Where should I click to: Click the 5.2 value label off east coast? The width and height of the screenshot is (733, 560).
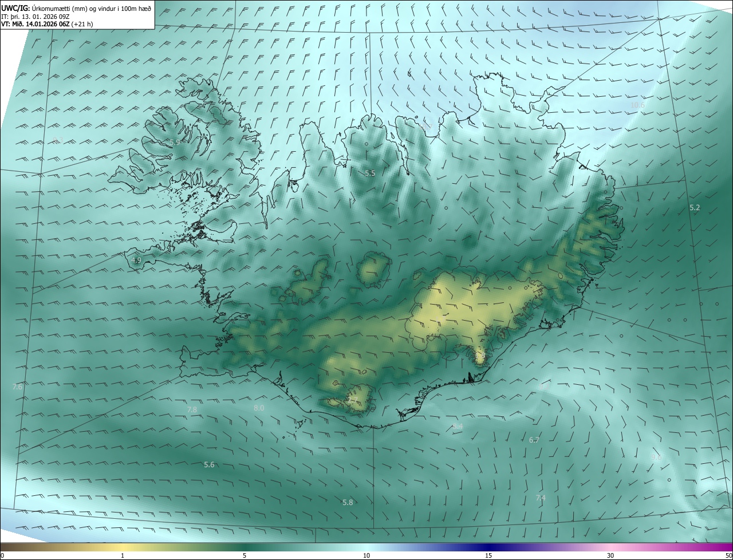[x=695, y=208]
